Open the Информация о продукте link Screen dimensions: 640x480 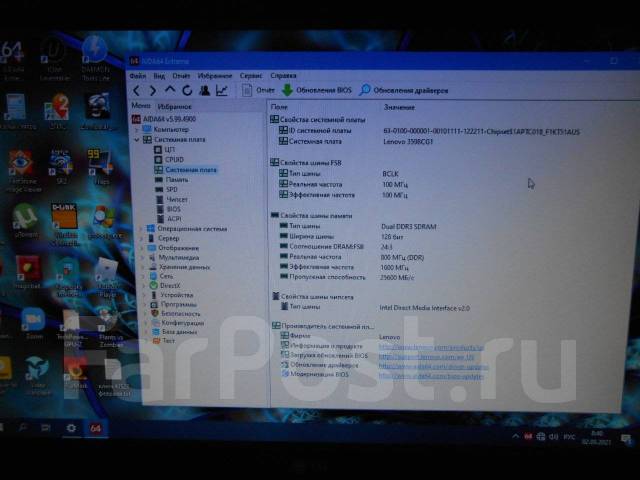point(431,347)
